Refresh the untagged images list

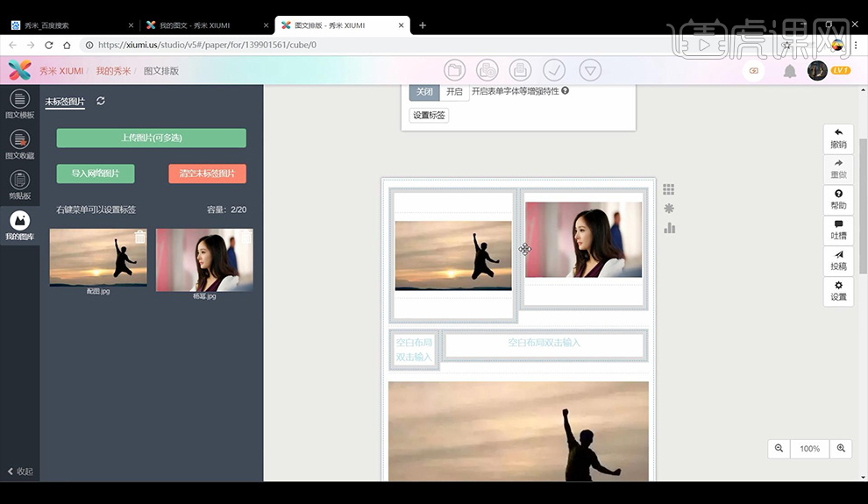click(101, 101)
